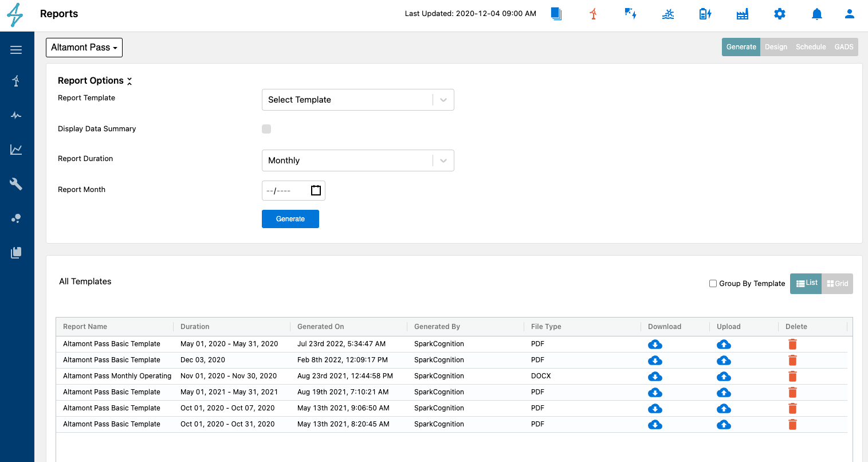Image resolution: width=868 pixels, height=462 pixels.
Task: Toggle the Display Data Summary checkbox
Action: tap(266, 129)
